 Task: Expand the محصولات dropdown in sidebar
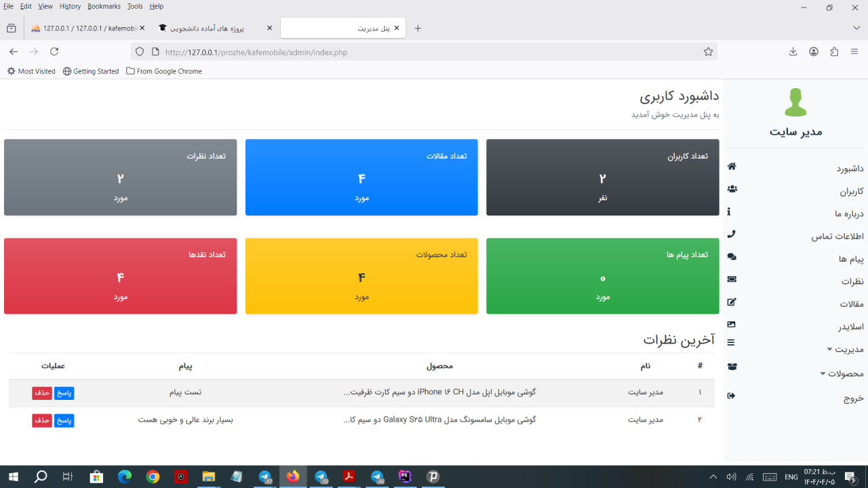coord(841,373)
